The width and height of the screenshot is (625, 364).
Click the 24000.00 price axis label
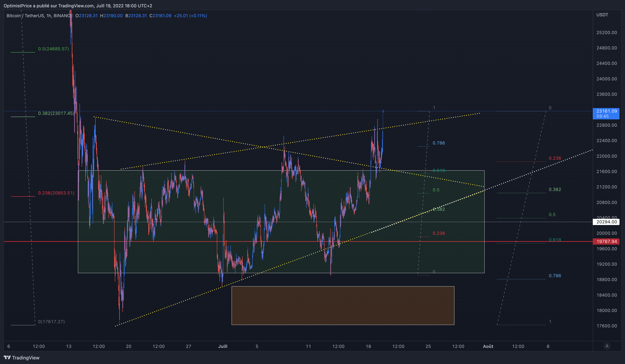tap(607, 79)
